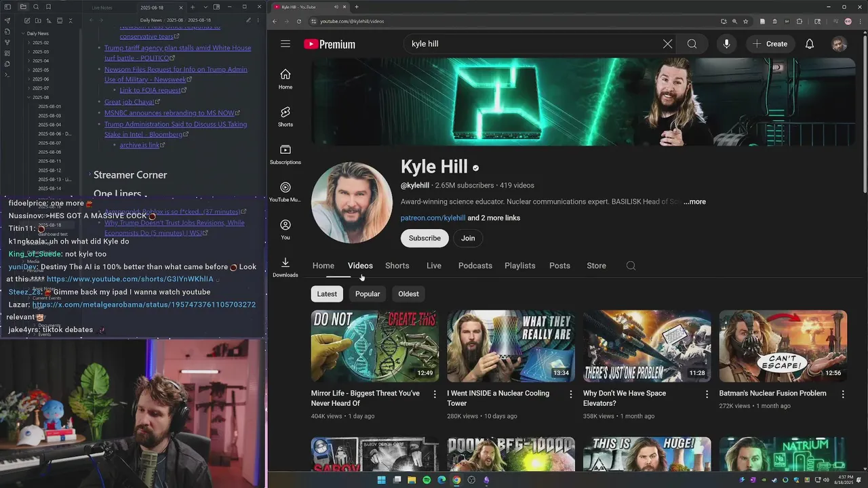
Task: Open Obsidian file explorer tab
Action: [x=23, y=7]
